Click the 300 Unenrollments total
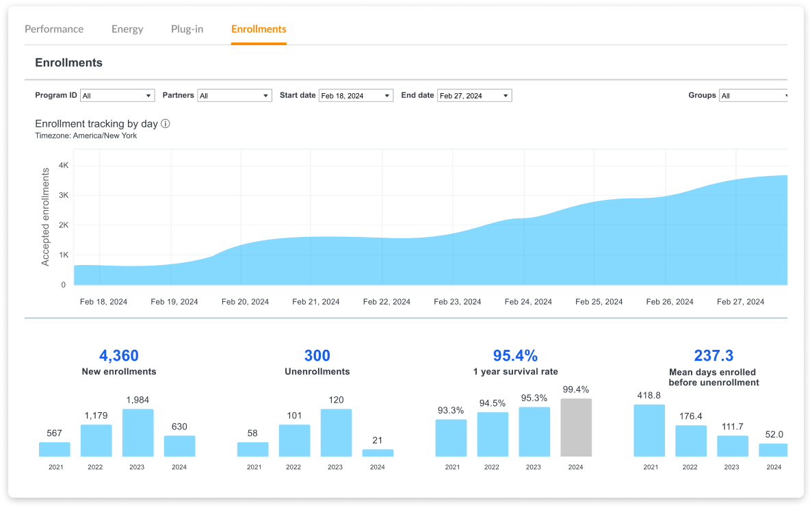Screen dimensions: 812x508 click(x=317, y=355)
